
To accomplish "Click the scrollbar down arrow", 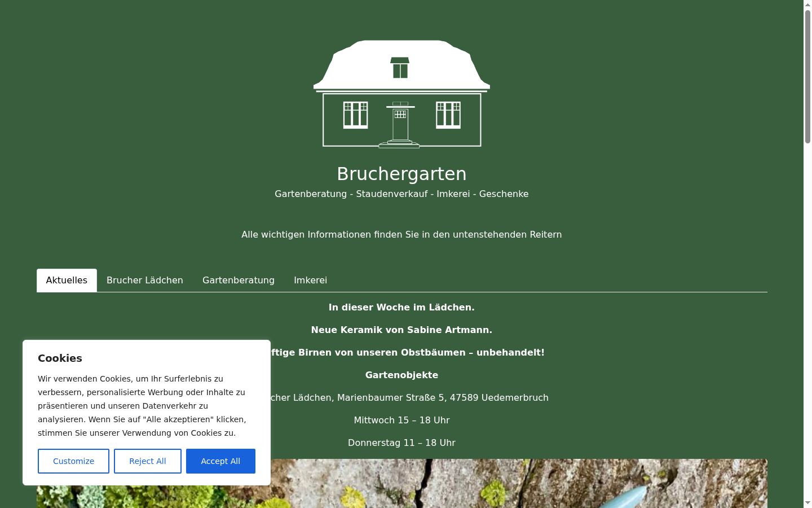I will [x=807, y=503].
